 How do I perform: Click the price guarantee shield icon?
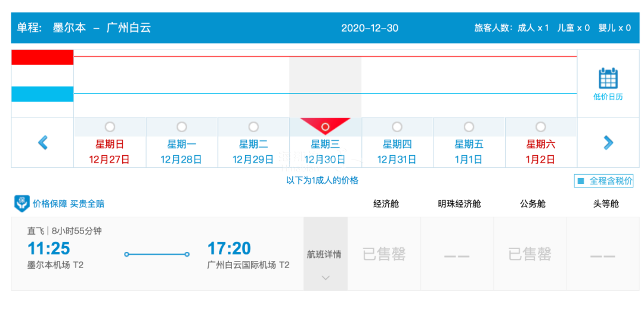point(21,204)
